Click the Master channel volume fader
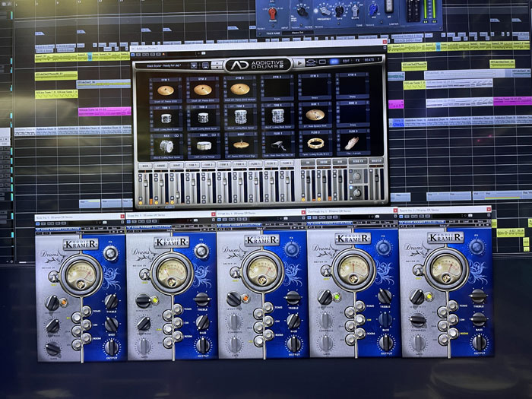 coord(376,177)
